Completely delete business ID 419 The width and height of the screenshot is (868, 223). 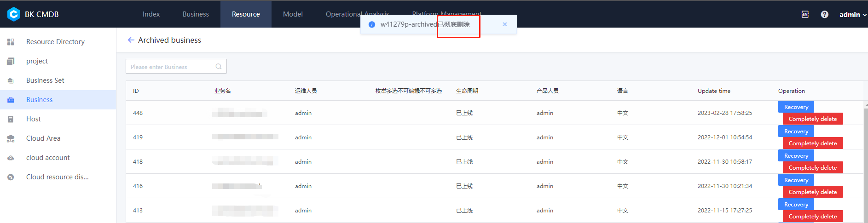813,143
